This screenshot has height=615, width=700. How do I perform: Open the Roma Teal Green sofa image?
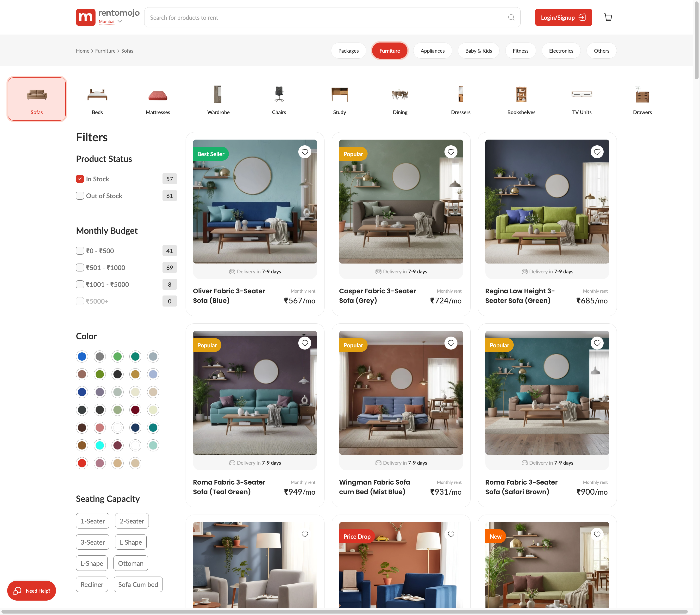(x=255, y=393)
